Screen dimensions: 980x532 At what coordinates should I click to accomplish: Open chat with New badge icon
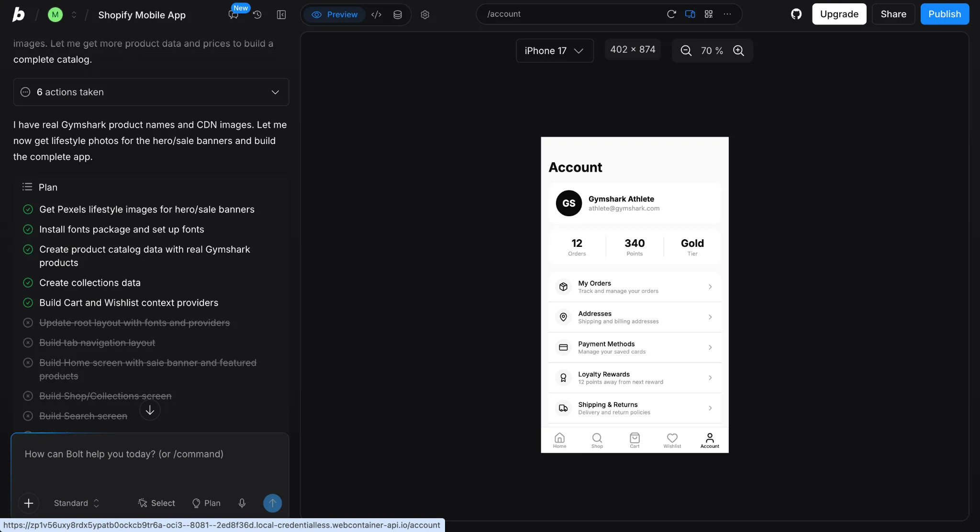click(x=234, y=15)
